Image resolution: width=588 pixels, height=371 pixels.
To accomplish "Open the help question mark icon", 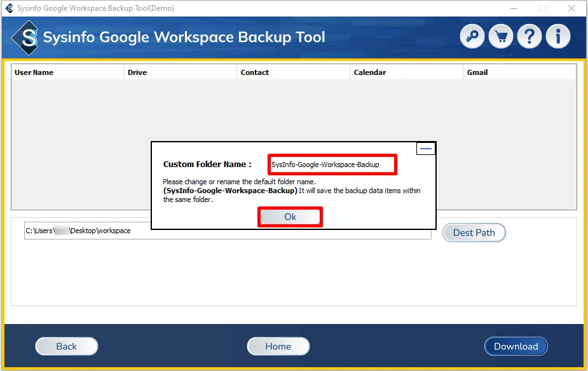I will pyautogui.click(x=529, y=36).
